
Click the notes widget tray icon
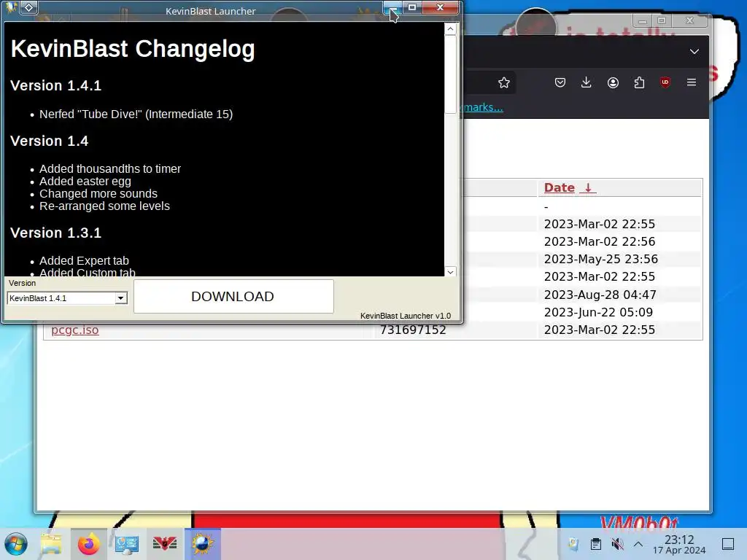573,544
